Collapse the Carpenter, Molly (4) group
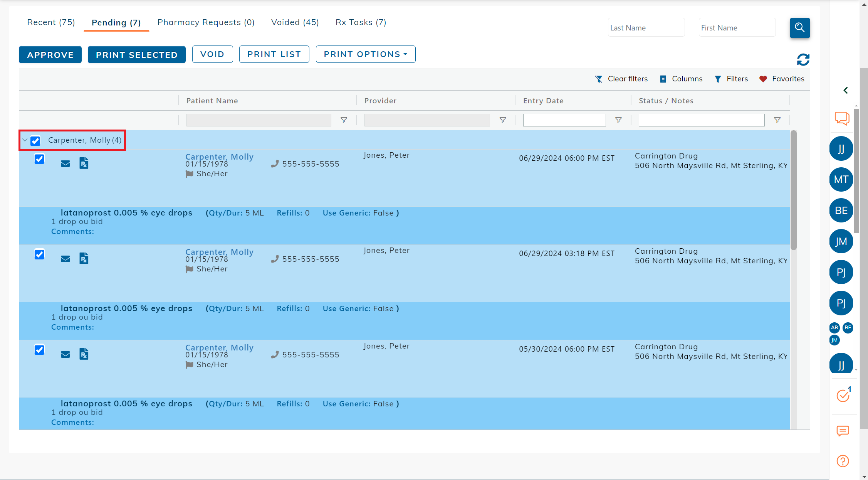 coord(25,140)
